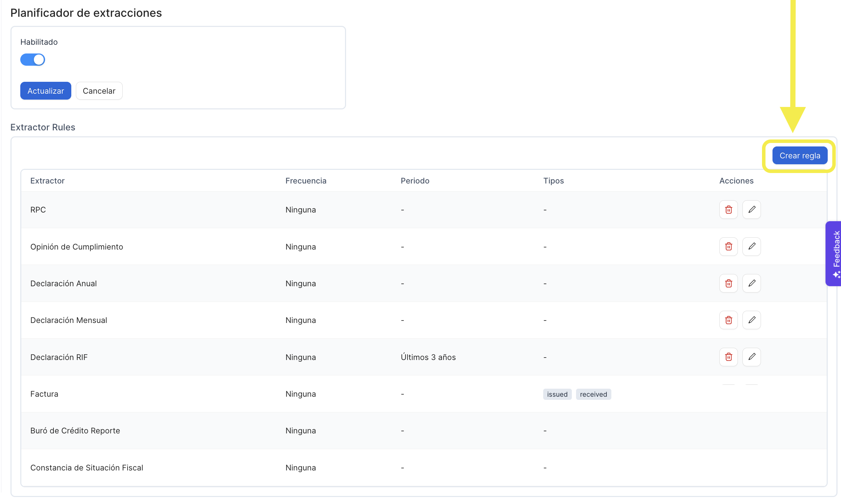
Task: Click the Tipos column header
Action: 554,181
